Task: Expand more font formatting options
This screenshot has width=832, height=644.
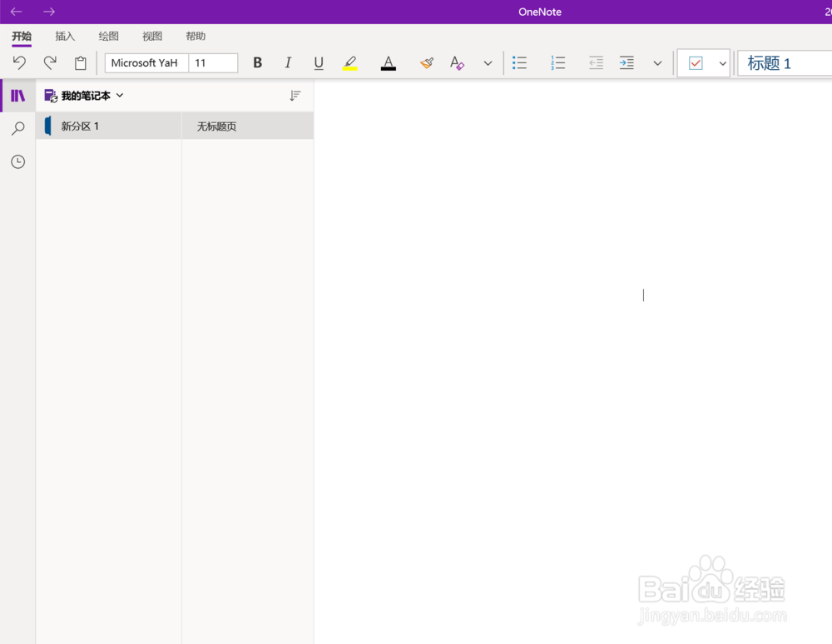Action: click(488, 63)
